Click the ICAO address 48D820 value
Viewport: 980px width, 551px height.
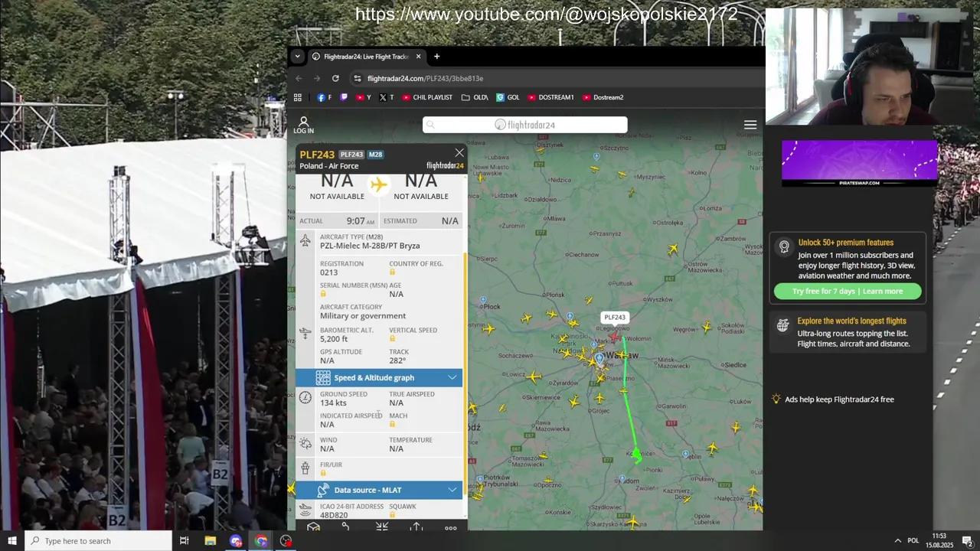334,515
